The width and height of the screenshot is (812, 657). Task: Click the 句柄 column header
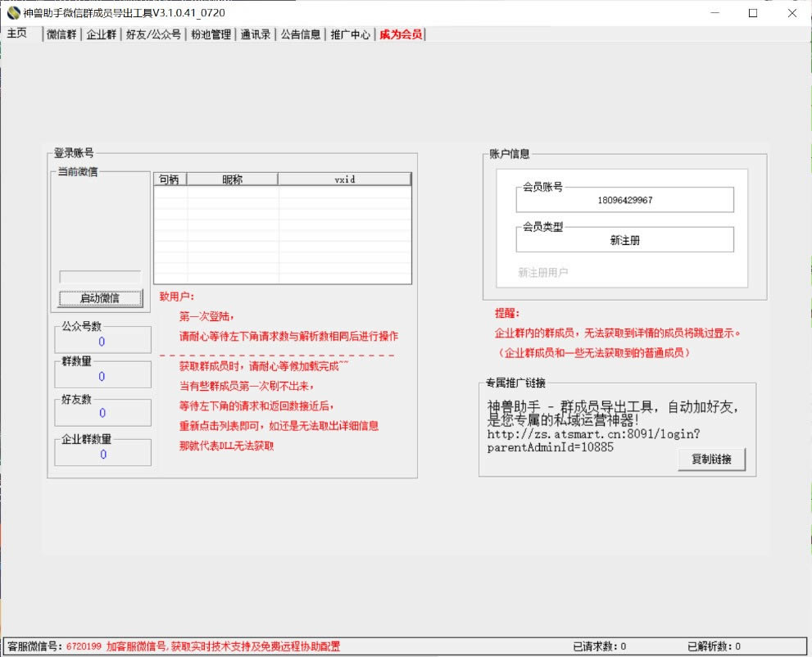(x=170, y=179)
